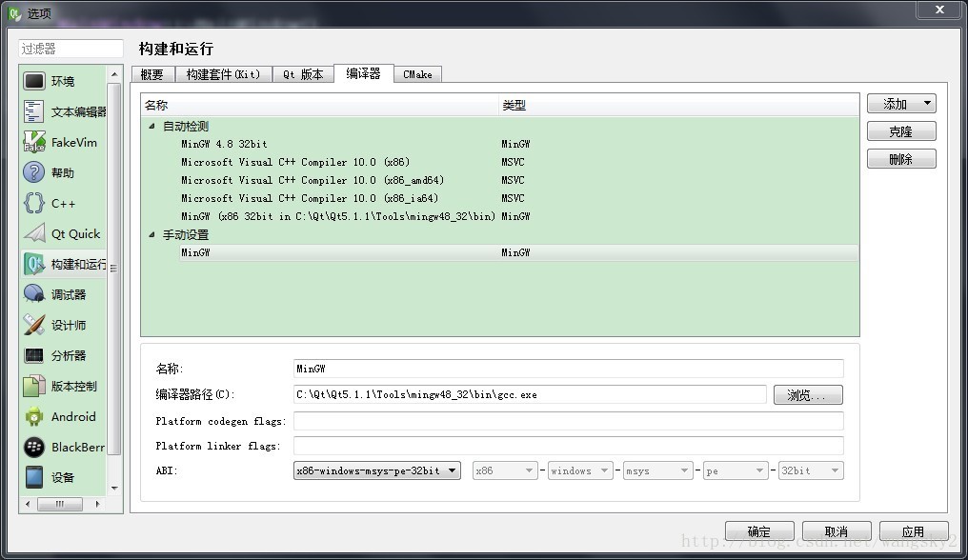Click the 克隆 clone button
Screen dimensions: 968x560
click(901, 131)
